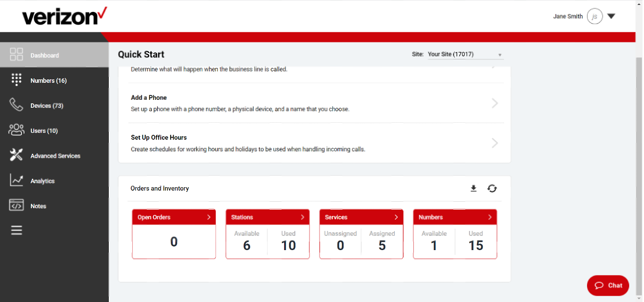Click the 'Site:' label
The image size is (644, 302).
coord(418,54)
